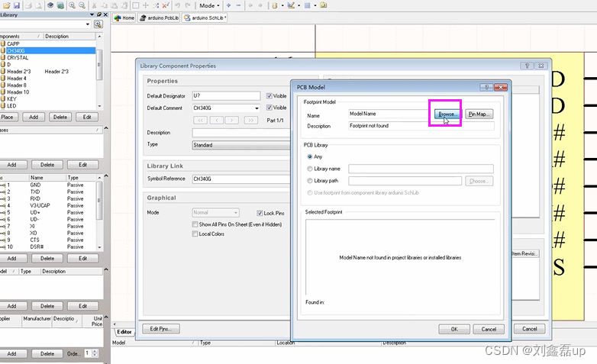
Task: Select the Any radio button
Action: click(x=310, y=156)
